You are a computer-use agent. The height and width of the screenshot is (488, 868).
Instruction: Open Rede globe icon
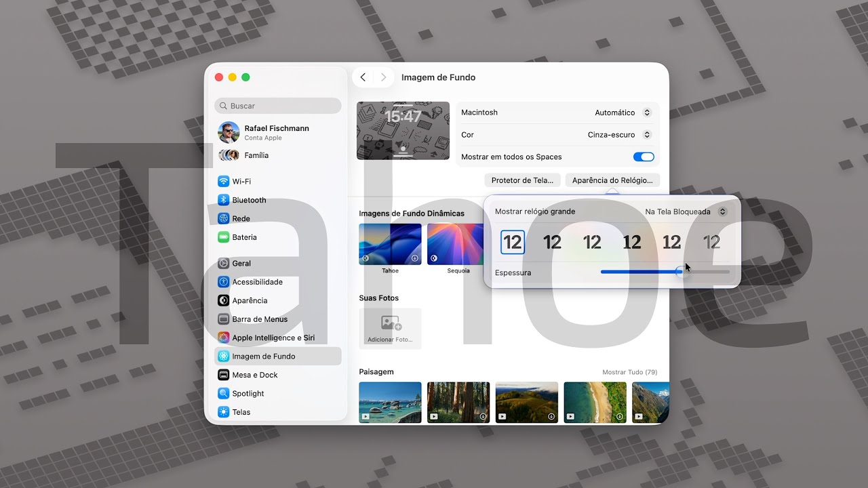[223, 218]
